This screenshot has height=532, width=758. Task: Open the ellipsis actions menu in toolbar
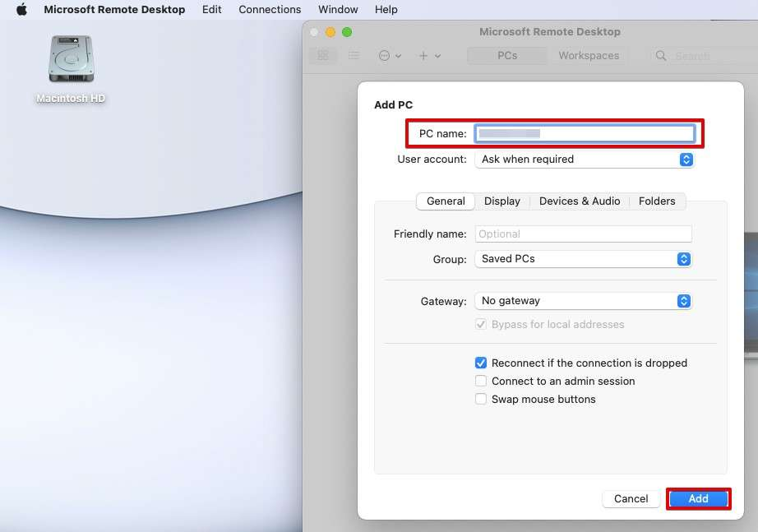click(384, 56)
